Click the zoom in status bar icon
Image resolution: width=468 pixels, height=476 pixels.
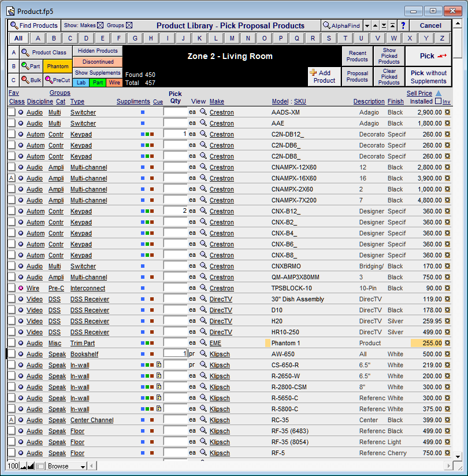(31, 466)
